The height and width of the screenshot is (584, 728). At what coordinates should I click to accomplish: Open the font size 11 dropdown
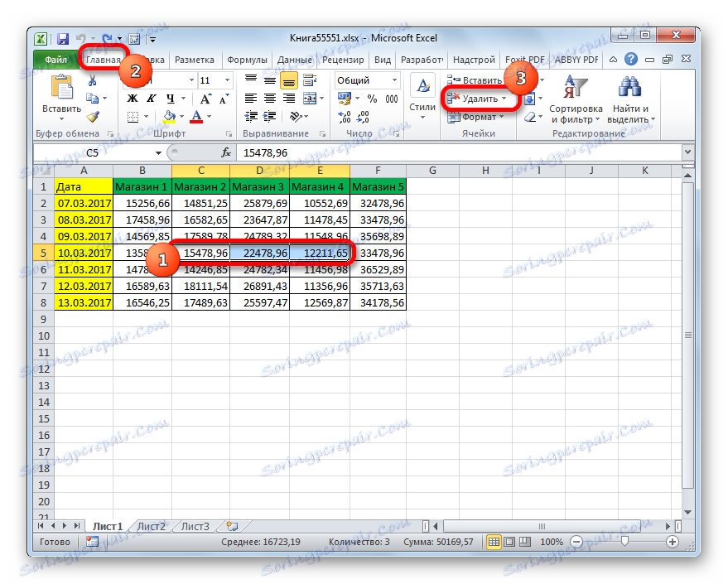pos(227,80)
